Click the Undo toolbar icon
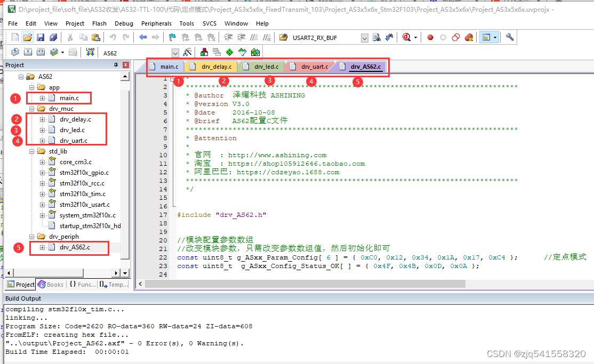The width and height of the screenshot is (594, 364). (113, 37)
